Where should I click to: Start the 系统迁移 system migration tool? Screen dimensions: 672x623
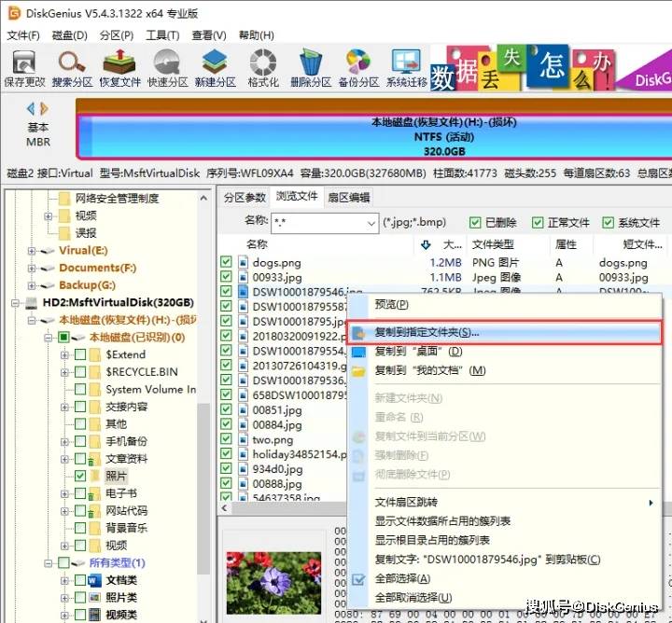[407, 67]
